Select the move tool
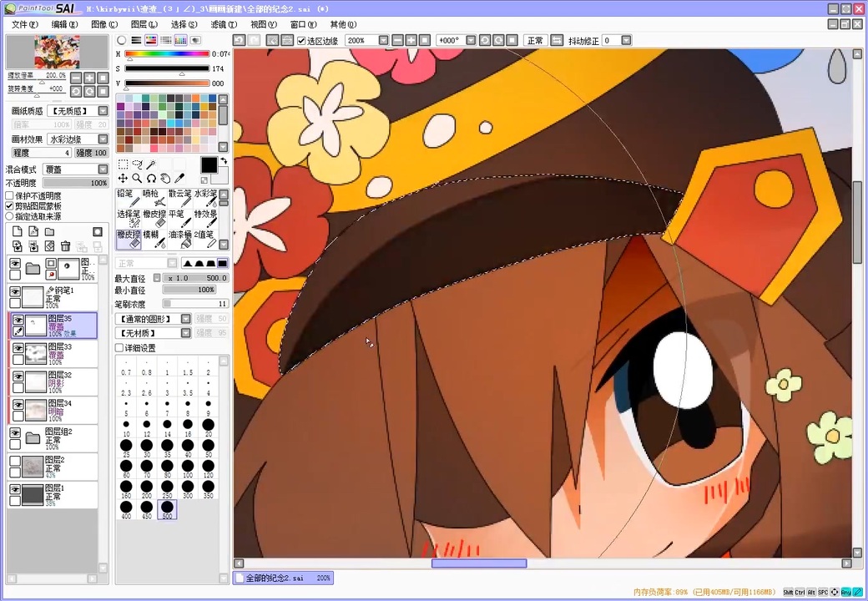Viewport: 868px width, 601px height. (x=123, y=178)
